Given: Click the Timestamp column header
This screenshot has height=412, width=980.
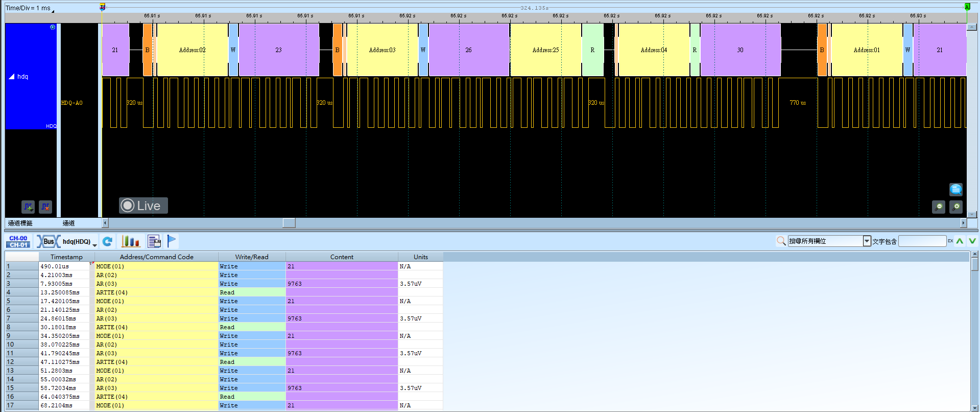Looking at the screenshot, I should (x=66, y=257).
